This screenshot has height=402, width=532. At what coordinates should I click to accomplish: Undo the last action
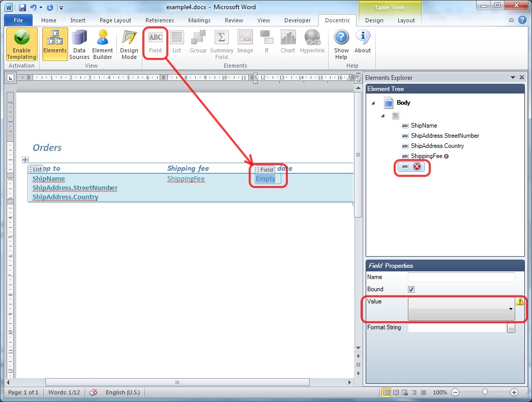pyautogui.click(x=33, y=7)
